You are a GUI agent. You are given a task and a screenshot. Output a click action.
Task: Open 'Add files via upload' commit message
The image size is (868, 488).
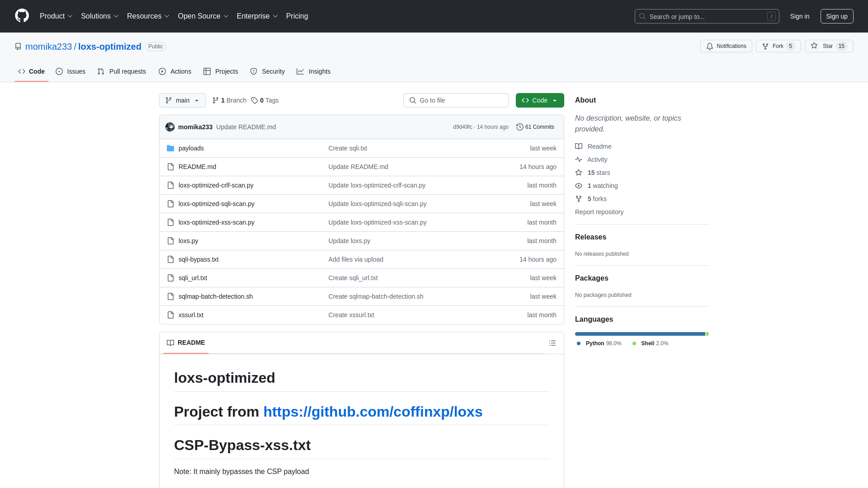356,259
